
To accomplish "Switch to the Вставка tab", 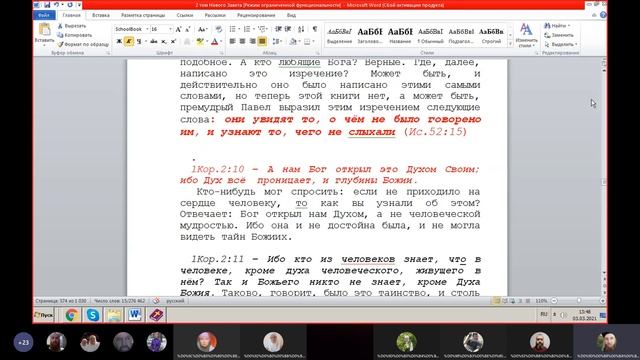I will pyautogui.click(x=100, y=15).
